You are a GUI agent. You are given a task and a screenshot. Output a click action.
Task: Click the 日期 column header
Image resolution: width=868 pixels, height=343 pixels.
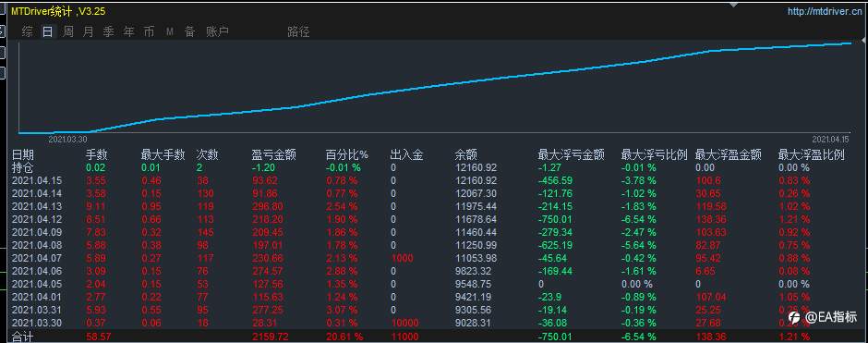[23, 155]
